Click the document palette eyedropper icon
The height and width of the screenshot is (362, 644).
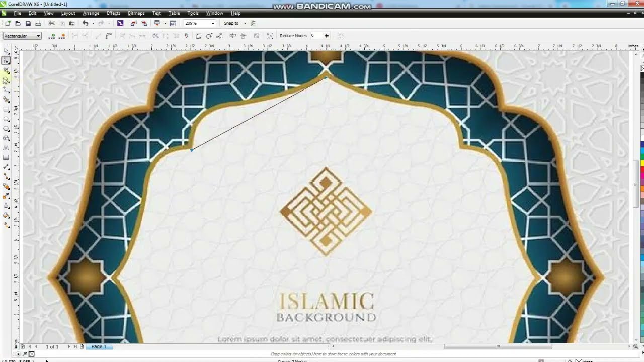pyautogui.click(x=25, y=354)
